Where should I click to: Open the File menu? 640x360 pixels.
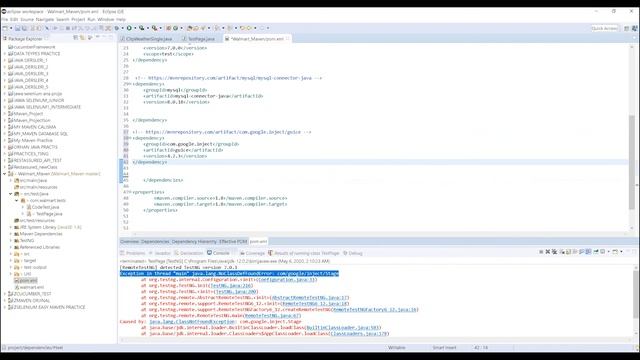[x=4, y=19]
